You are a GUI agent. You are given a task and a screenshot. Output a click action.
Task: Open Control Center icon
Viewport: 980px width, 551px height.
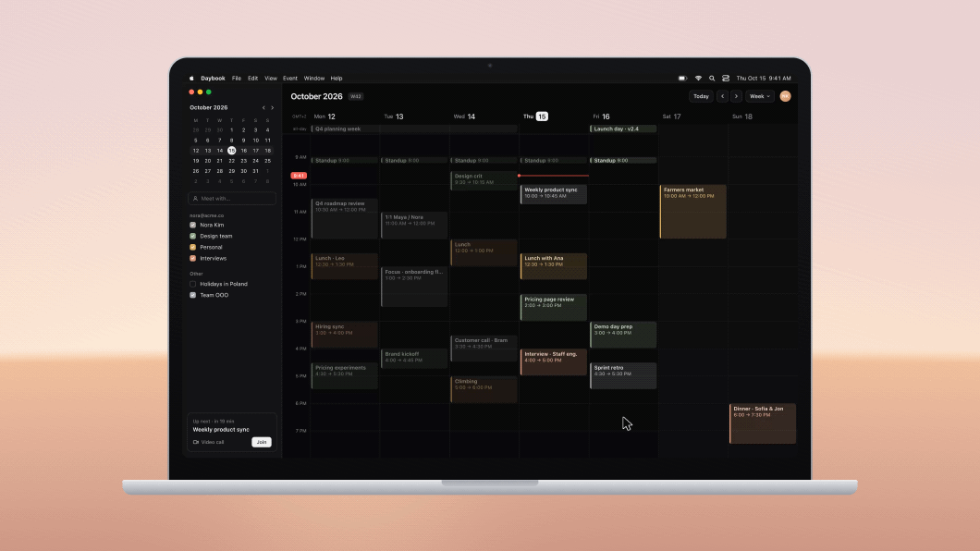(726, 78)
